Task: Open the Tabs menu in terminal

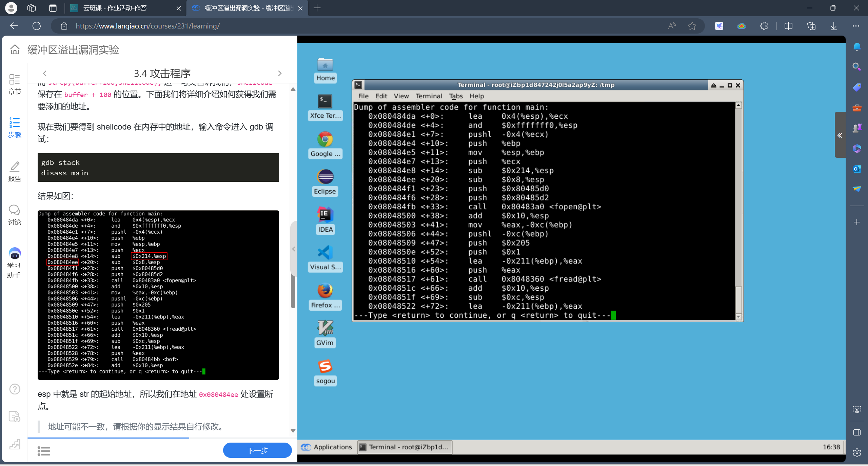Action: click(x=456, y=96)
